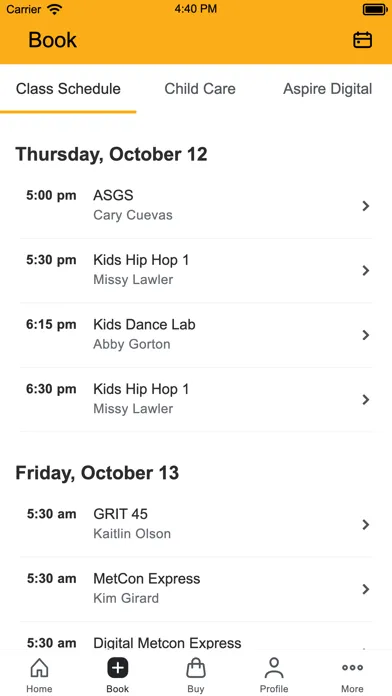Viewport: 392px width, 696px height.
Task: Select the Class Schedule tab
Action: [x=68, y=89]
